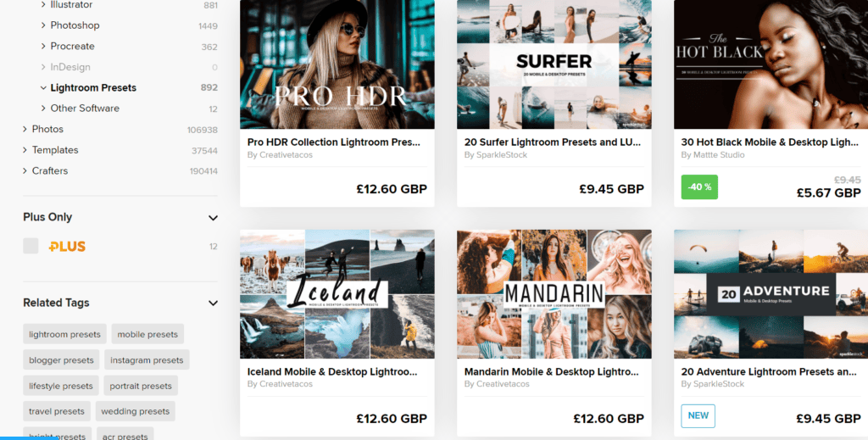Open the Iceland presets preview image
This screenshot has height=440, width=868.
point(337,294)
